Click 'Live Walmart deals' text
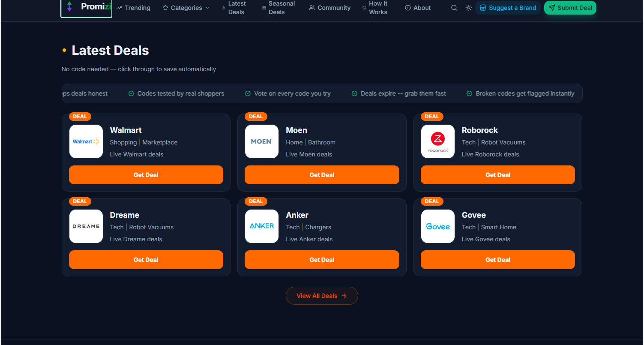The image size is (644, 345). (137, 154)
